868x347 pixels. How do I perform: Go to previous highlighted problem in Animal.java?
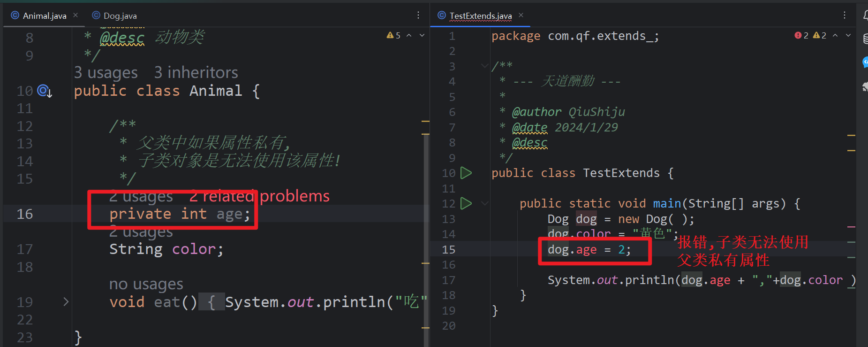[409, 35]
